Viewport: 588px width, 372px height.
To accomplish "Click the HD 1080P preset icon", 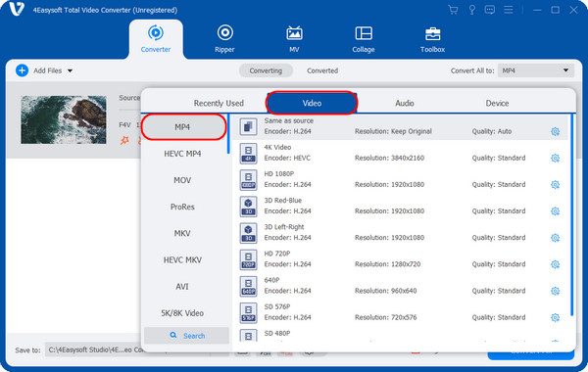I will click(x=248, y=180).
